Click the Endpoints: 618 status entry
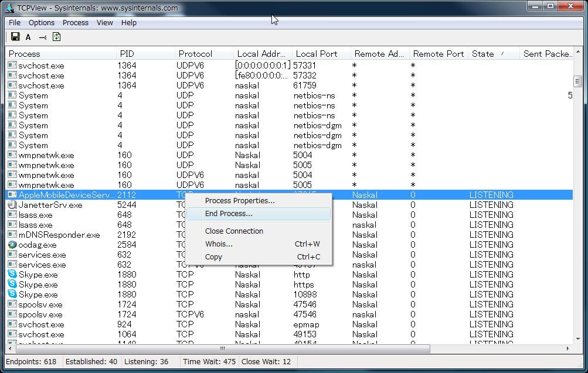The image size is (588, 373). tap(31, 361)
